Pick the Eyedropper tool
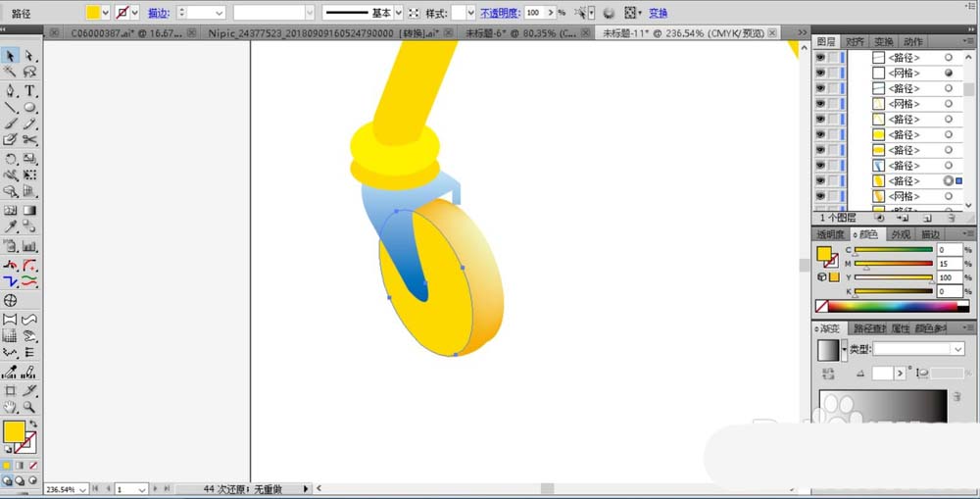Image resolution: width=980 pixels, height=499 pixels. (10, 226)
